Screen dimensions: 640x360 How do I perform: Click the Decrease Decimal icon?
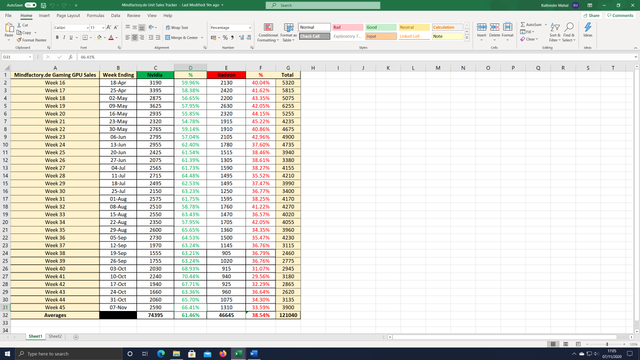249,38
